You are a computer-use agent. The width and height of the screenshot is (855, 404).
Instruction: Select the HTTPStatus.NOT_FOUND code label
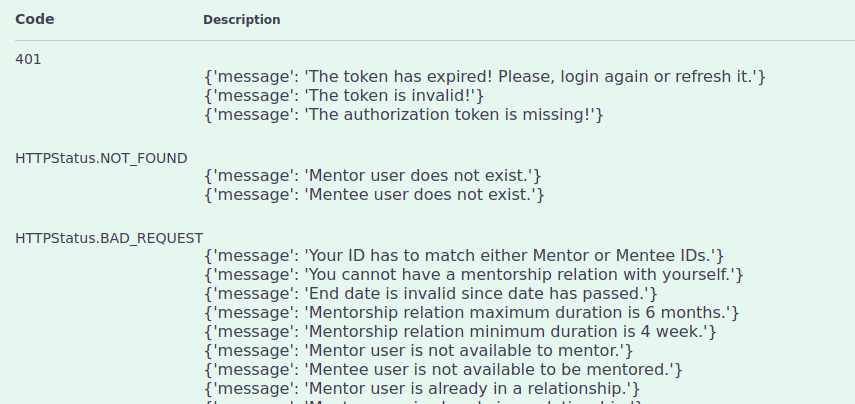101,159
